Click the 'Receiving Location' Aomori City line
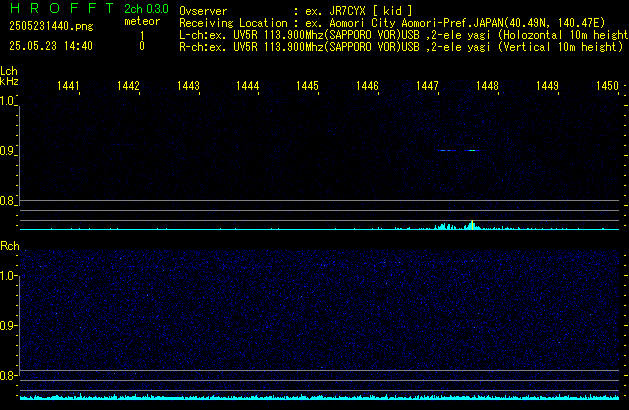Viewport: 629px width, 410px height. (x=392, y=23)
